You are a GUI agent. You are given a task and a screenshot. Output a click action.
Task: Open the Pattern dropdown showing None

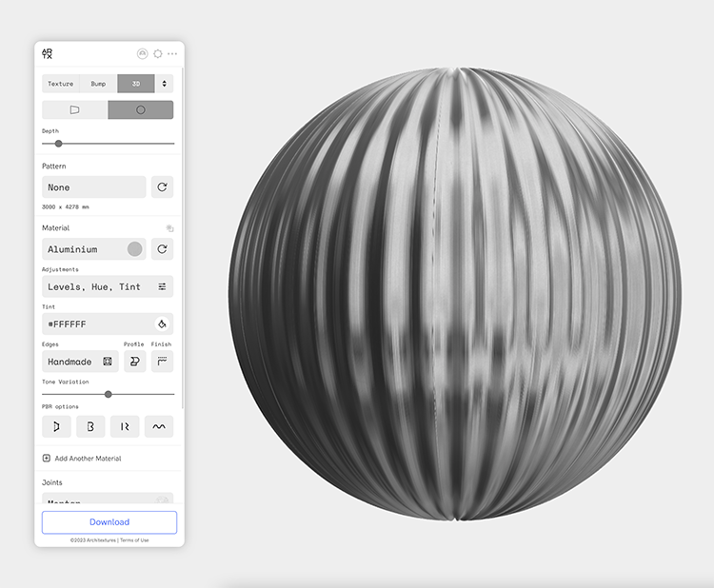(93, 187)
